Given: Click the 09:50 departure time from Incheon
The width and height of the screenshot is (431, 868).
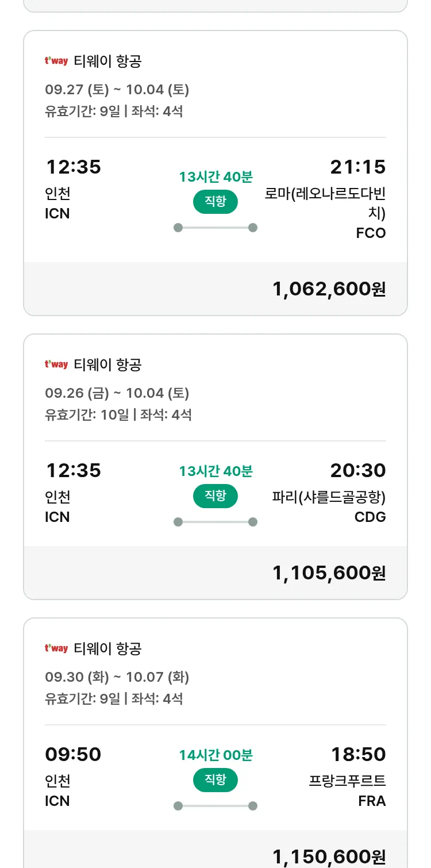Looking at the screenshot, I should point(73,754).
